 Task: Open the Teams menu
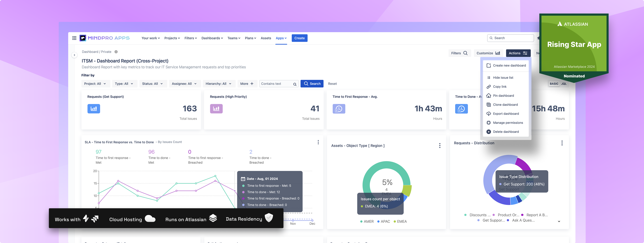coord(234,38)
